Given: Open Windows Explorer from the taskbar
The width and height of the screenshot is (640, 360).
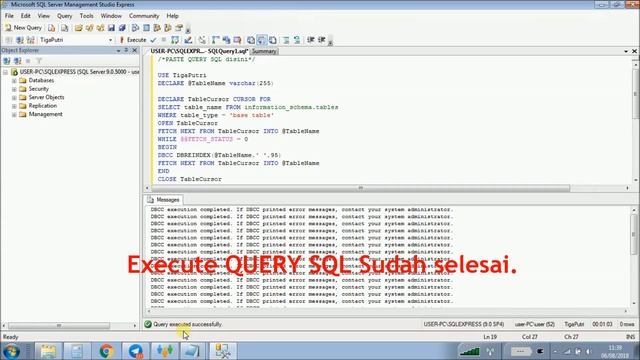Looking at the screenshot, I should pyautogui.click(x=48, y=351).
